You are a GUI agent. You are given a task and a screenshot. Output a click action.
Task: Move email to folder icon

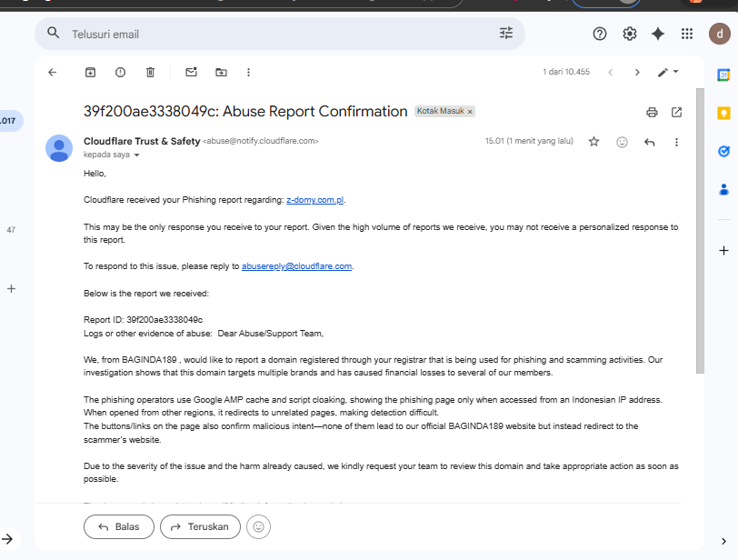pos(221,72)
